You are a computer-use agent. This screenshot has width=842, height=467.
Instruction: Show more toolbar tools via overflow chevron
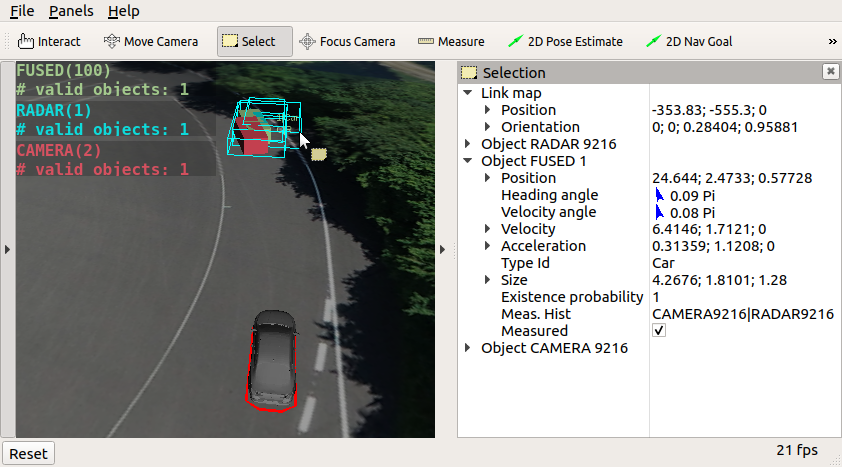832,41
